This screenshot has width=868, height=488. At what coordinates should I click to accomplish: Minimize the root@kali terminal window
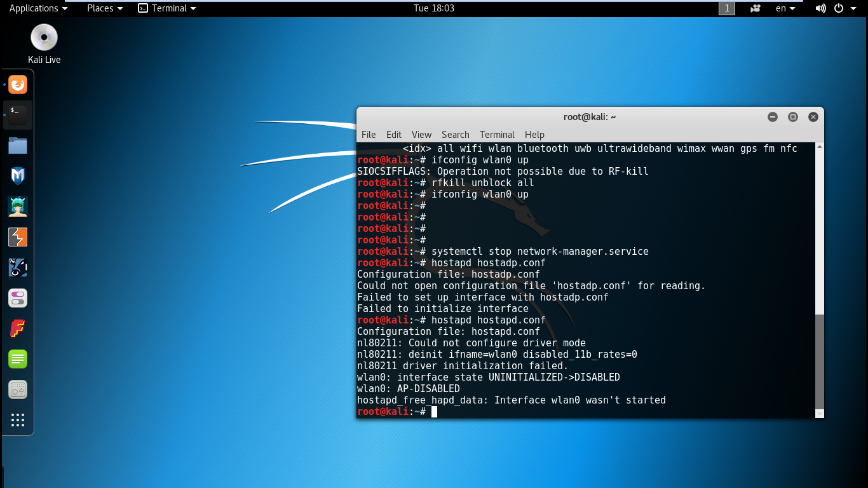point(773,117)
